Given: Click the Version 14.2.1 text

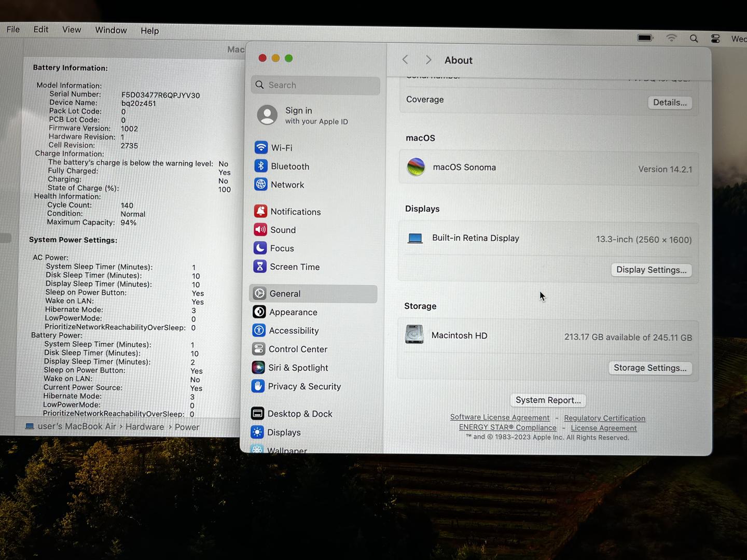Looking at the screenshot, I should point(665,169).
